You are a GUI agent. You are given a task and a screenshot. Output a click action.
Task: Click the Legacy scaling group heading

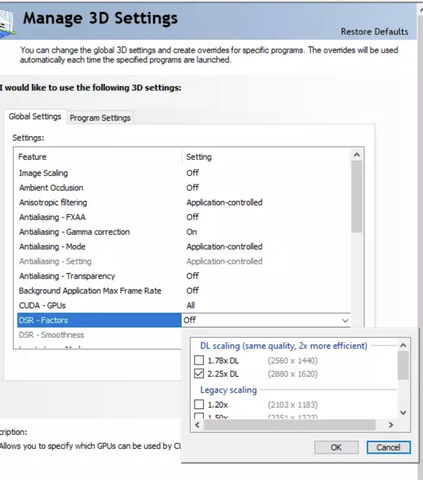[228, 390]
